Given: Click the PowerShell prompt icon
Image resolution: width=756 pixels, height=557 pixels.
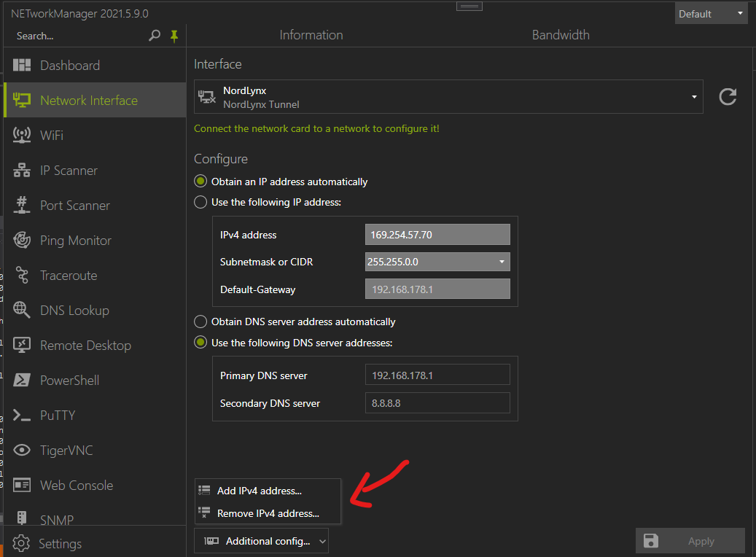Looking at the screenshot, I should coord(22,380).
